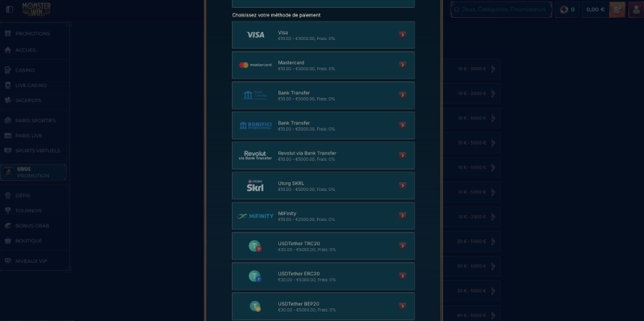
Task: Expand the MiFinity option arrow
Action: point(402,216)
